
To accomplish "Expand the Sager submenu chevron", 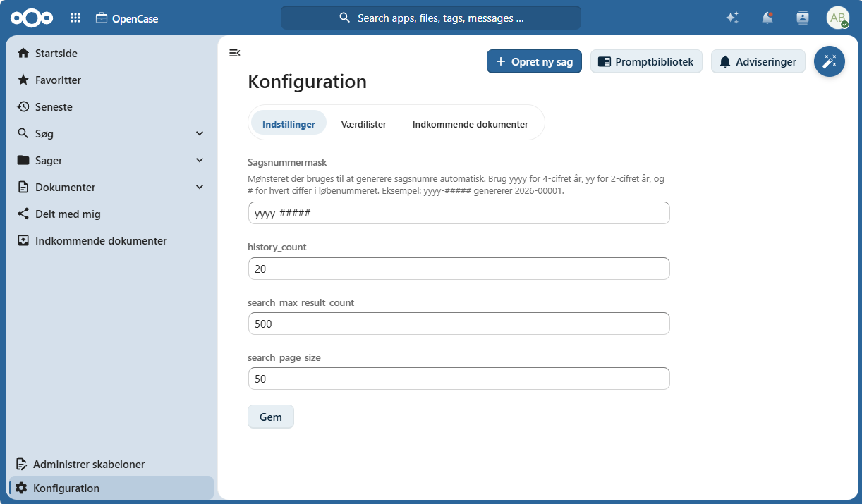I will [200, 160].
